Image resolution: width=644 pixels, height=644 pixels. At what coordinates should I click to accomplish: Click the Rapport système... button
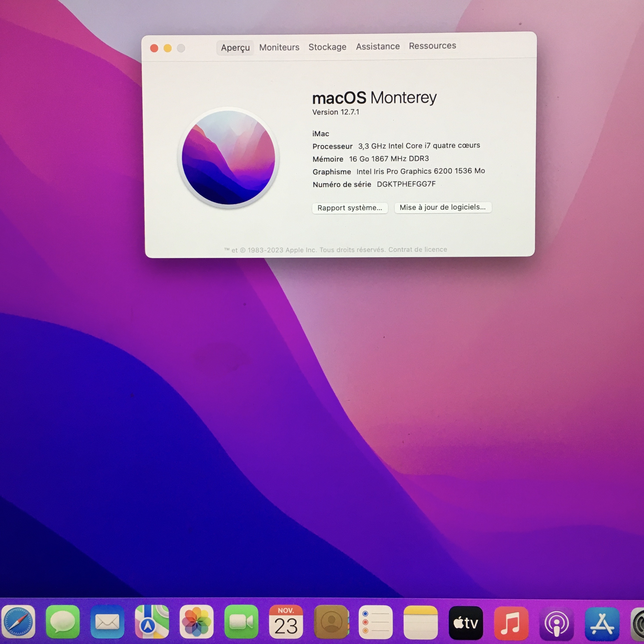tap(350, 208)
